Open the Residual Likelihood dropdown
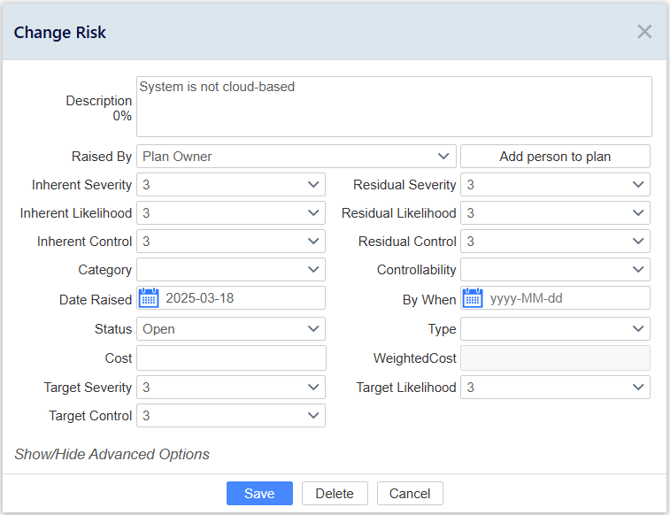The height and width of the screenshot is (515, 670). click(555, 213)
